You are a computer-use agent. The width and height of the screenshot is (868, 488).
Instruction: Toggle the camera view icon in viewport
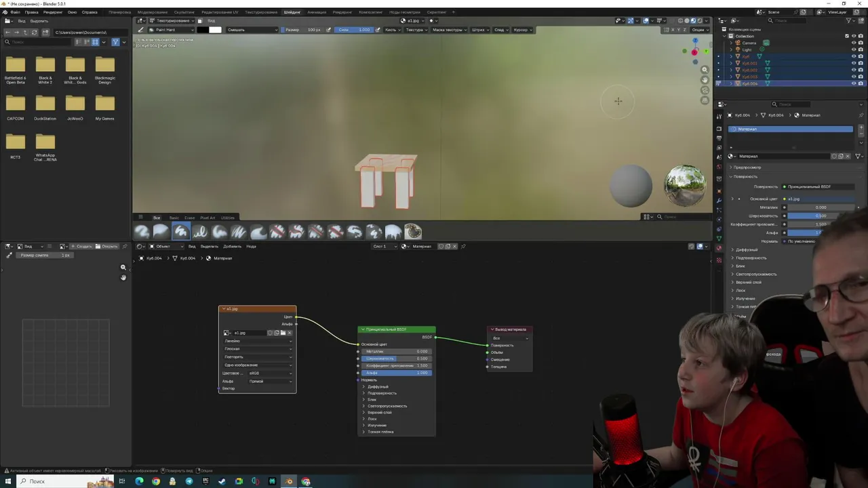pos(705,90)
